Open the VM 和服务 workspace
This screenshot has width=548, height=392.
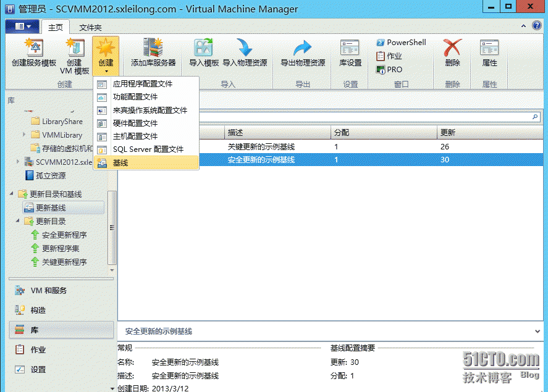pos(61,290)
